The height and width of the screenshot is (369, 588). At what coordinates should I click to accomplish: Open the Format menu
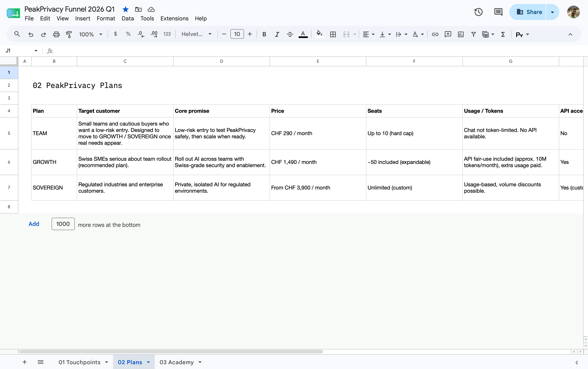(x=106, y=19)
